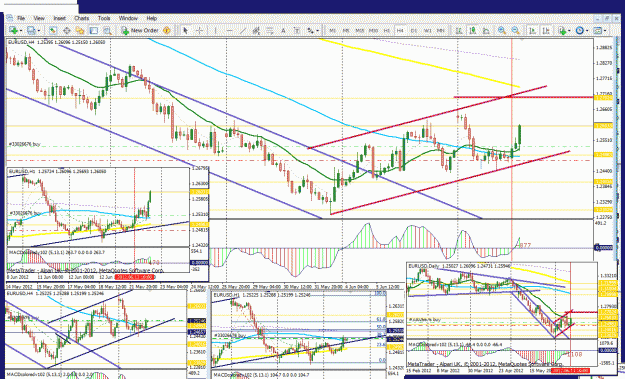Click the red vertical line on main chart
This screenshot has width=625, height=379.
pos(512,128)
